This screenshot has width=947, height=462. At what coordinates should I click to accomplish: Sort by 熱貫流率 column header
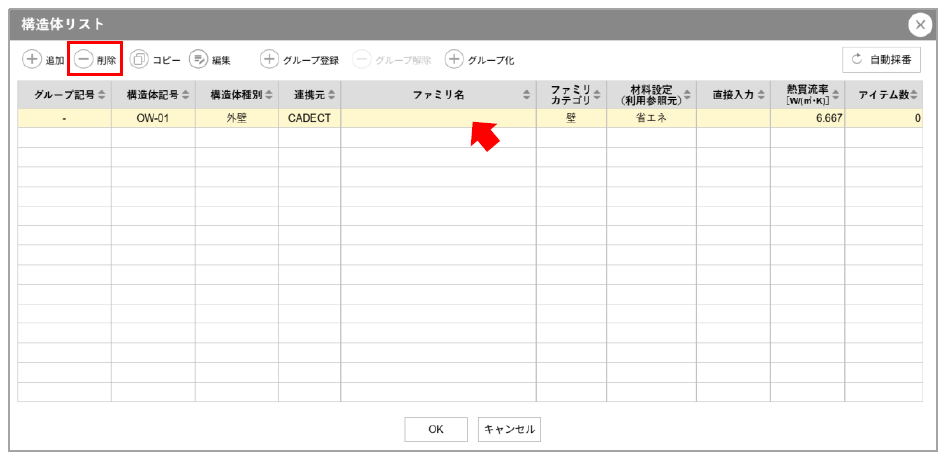pyautogui.click(x=807, y=95)
